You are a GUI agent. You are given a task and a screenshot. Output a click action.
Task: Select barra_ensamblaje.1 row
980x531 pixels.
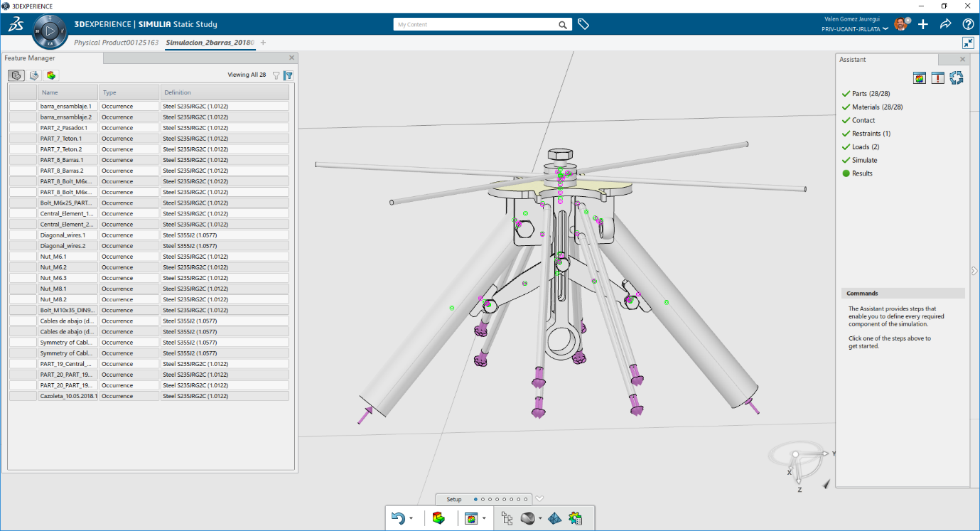(x=149, y=106)
